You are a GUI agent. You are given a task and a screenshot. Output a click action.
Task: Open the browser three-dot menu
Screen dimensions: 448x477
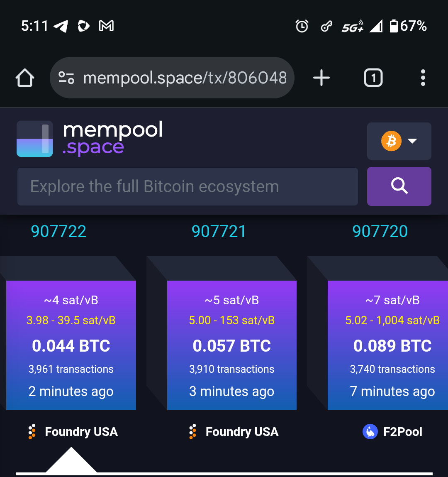(x=423, y=78)
